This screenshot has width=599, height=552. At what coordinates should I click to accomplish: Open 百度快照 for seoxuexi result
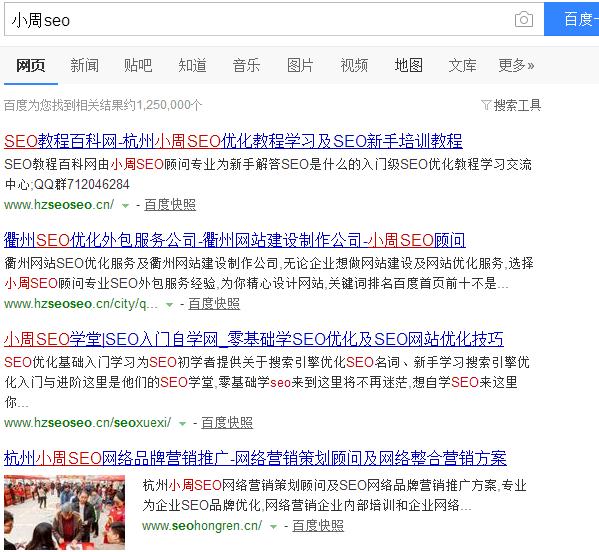point(227,422)
